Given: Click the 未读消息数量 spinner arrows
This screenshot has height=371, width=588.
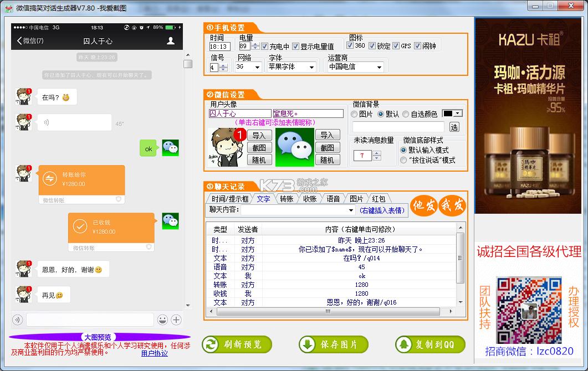Looking at the screenshot, I should [376, 155].
